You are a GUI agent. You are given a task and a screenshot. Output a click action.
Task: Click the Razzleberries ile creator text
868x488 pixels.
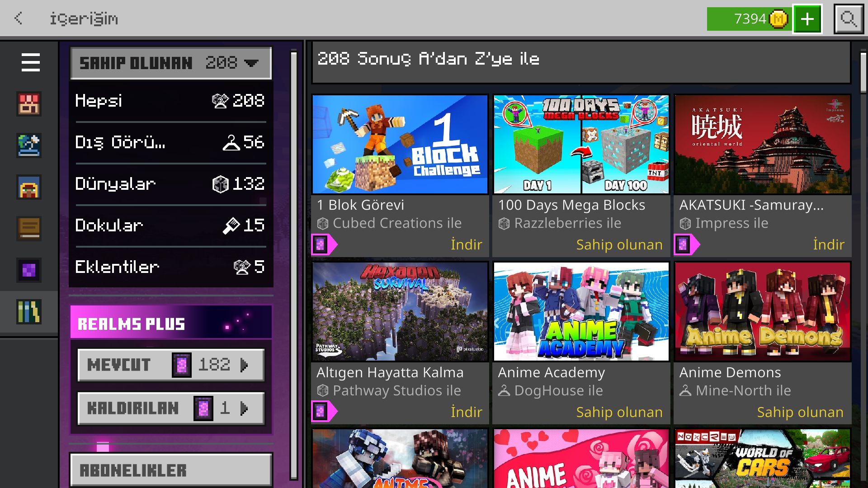click(568, 223)
